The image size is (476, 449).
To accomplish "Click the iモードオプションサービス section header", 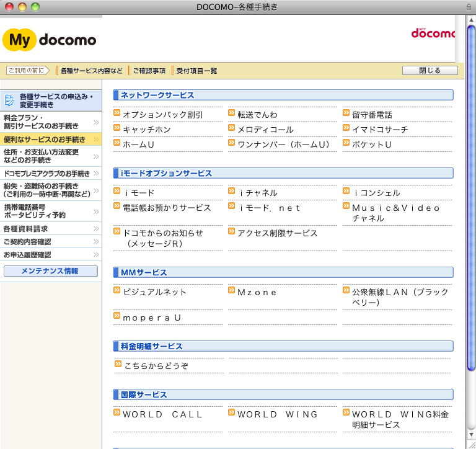I will point(283,173).
